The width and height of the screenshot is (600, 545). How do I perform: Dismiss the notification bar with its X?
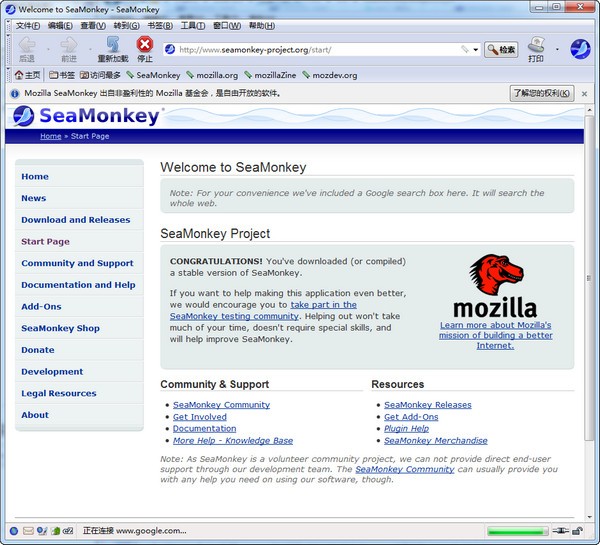click(584, 94)
